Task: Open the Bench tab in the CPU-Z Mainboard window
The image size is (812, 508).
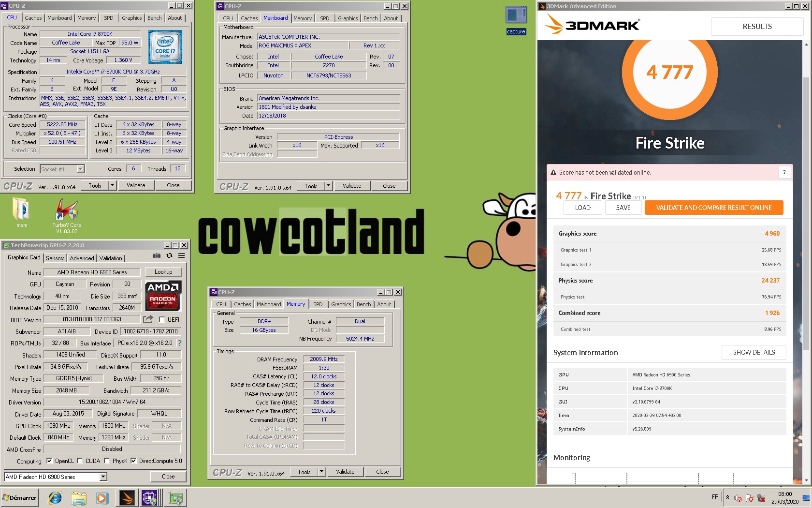Action: [x=371, y=18]
